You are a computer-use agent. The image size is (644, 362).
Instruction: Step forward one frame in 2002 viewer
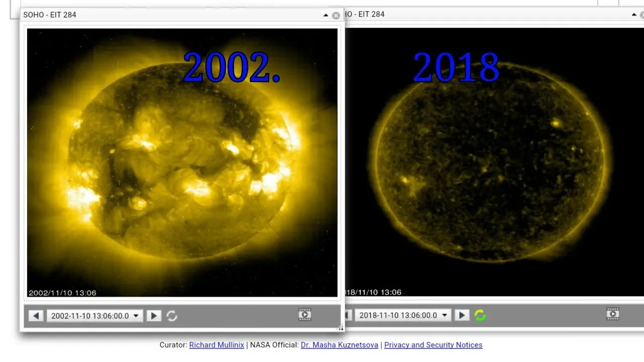[154, 316]
